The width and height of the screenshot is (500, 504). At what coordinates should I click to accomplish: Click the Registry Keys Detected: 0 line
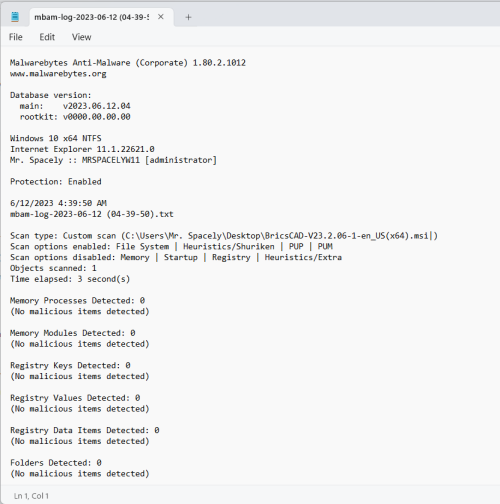click(x=70, y=365)
